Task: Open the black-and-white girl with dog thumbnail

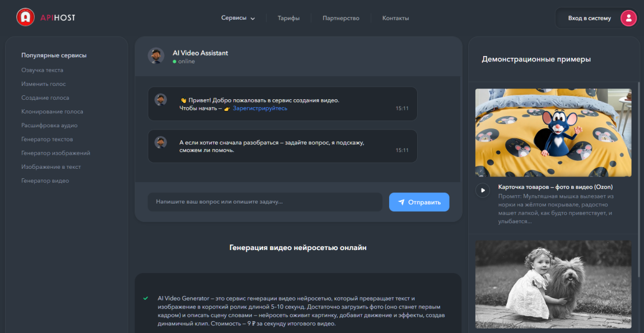Action: click(553, 284)
